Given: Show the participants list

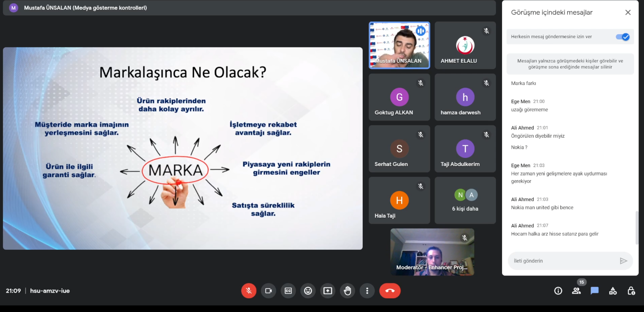Looking at the screenshot, I should point(576,291).
